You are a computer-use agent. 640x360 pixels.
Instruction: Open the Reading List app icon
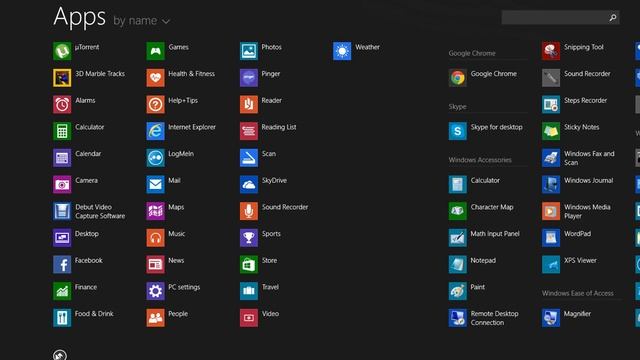pos(249,131)
